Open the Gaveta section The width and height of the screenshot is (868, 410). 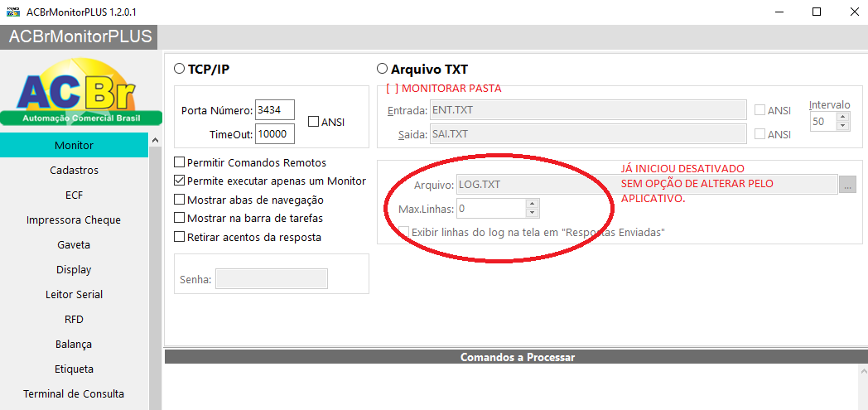(75, 244)
